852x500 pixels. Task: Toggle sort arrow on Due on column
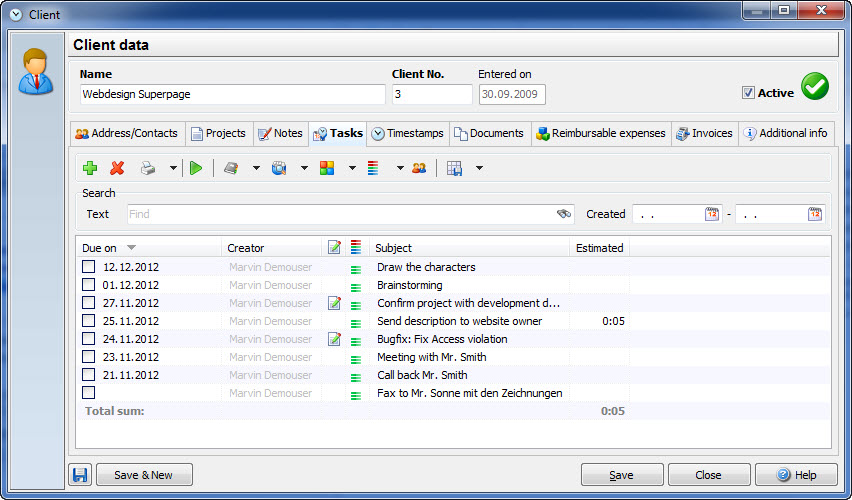131,248
